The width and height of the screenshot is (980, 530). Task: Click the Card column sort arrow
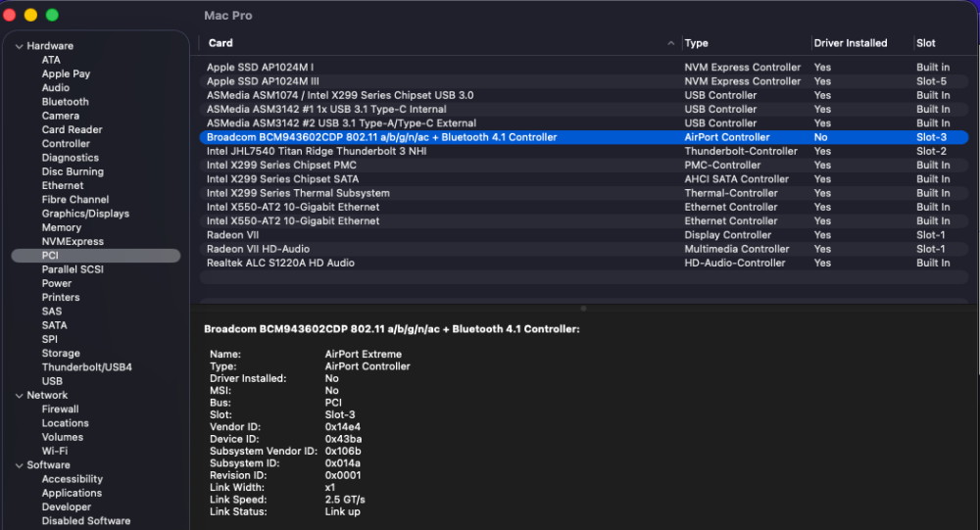670,43
